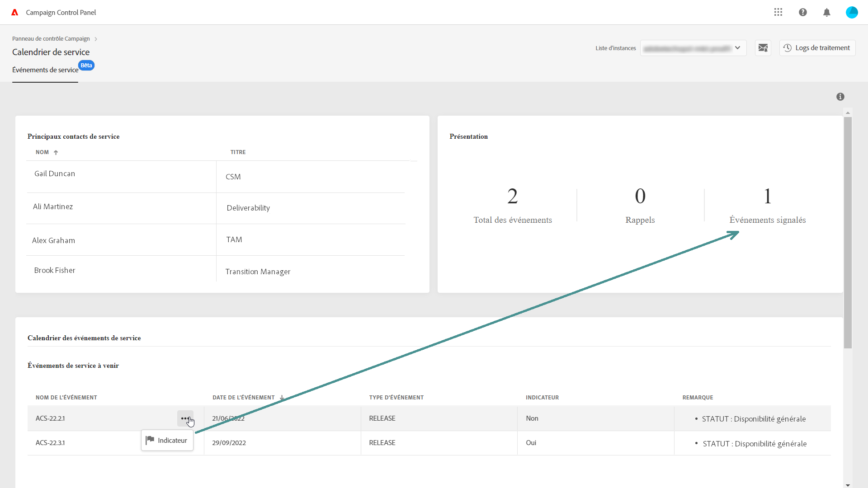This screenshot has width=868, height=488.
Task: Click the Adobe logo icon
Action: coord(15,12)
